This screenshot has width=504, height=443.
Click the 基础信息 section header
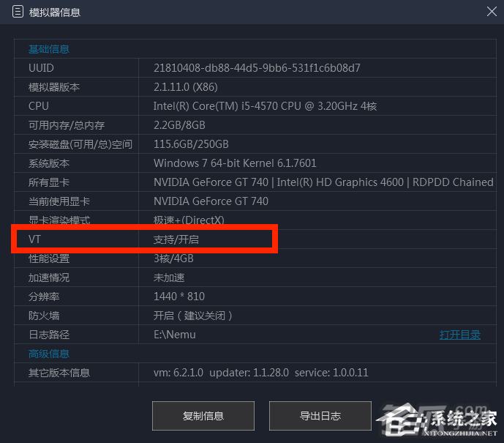click(x=49, y=49)
